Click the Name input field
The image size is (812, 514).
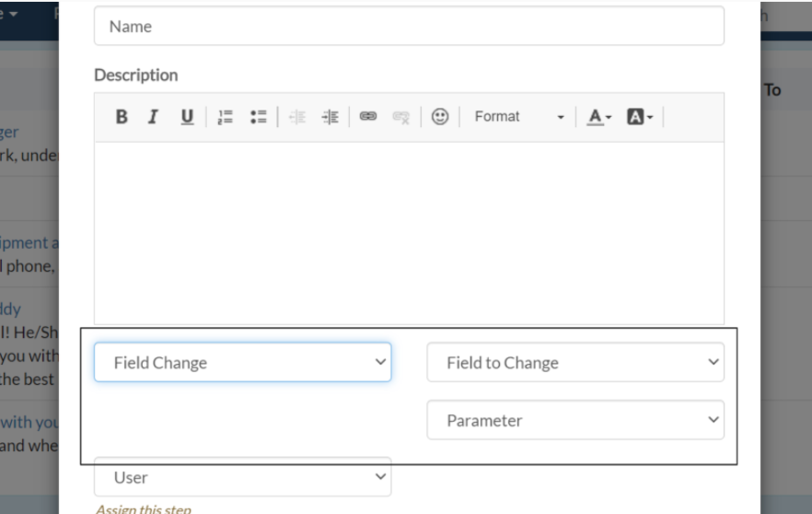coord(409,26)
